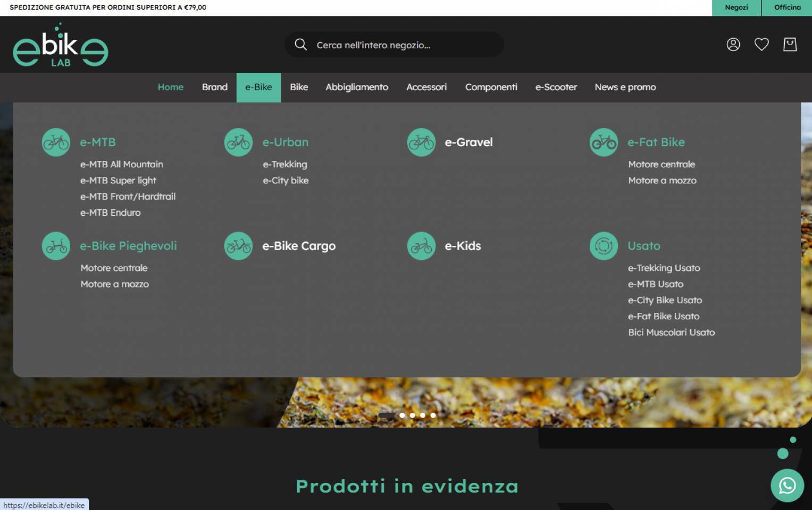Image resolution: width=812 pixels, height=510 pixels.
Task: Click the e-Bike Cargo icon
Action: click(238, 246)
